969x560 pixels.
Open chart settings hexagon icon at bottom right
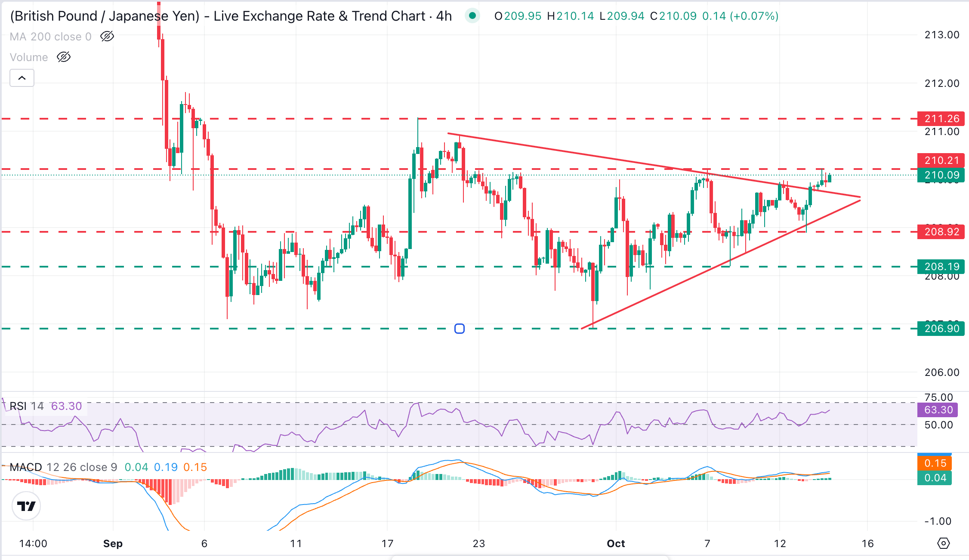point(943,543)
